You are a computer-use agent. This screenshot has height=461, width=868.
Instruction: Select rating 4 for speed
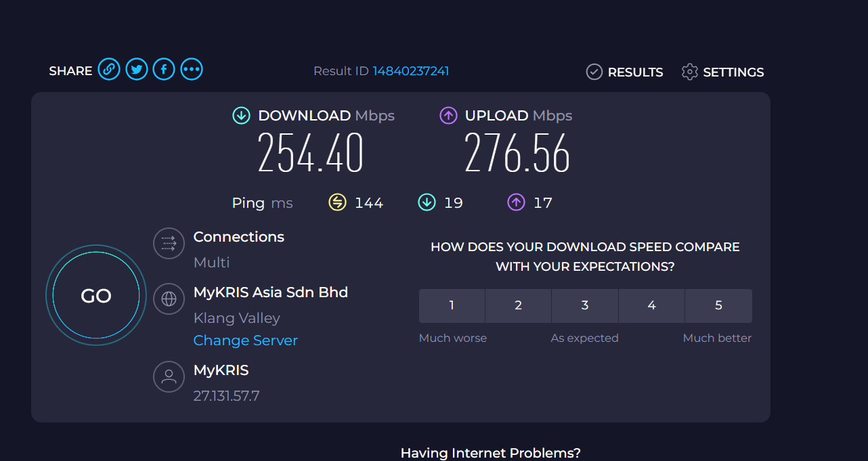(x=651, y=306)
